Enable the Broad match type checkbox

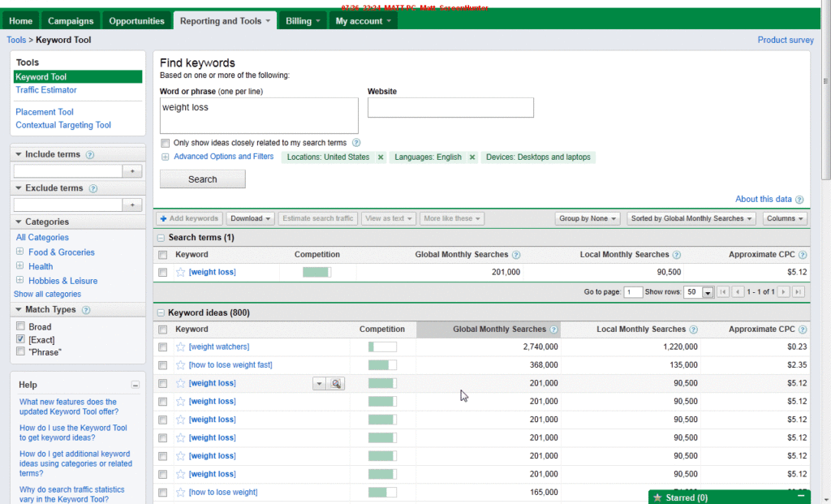pos(20,327)
